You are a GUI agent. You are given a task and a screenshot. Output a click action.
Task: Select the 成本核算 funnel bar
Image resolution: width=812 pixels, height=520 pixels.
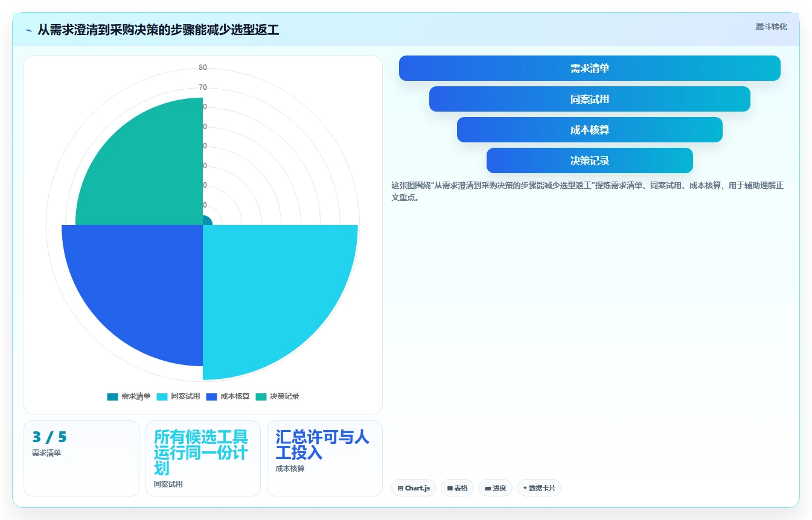point(589,130)
